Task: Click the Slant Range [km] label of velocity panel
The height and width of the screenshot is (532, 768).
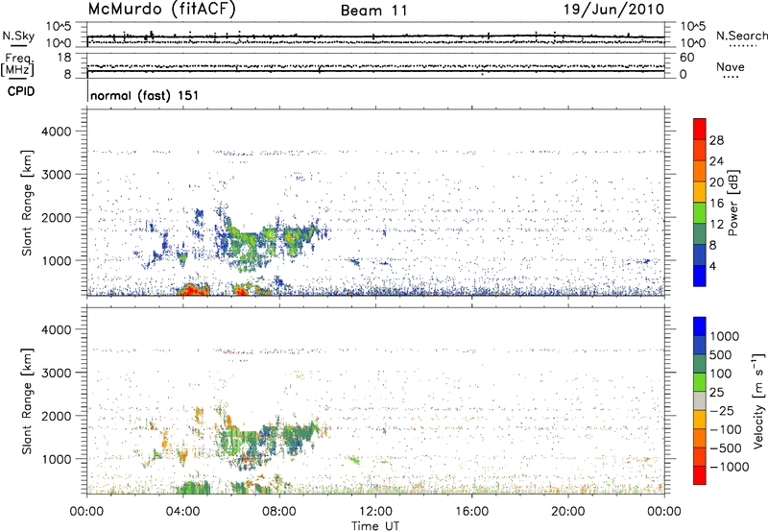Action: point(27,401)
